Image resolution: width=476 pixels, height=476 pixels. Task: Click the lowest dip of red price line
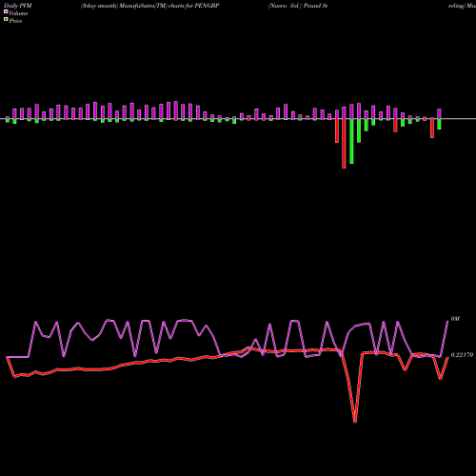355,422
